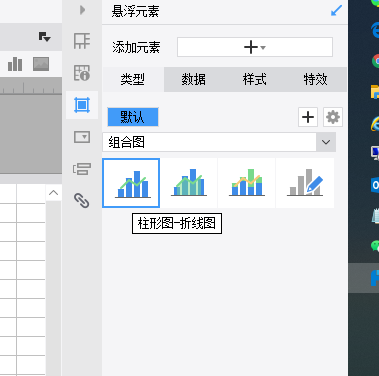Click the 默认 condition button
The height and width of the screenshot is (376, 379).
tap(133, 117)
